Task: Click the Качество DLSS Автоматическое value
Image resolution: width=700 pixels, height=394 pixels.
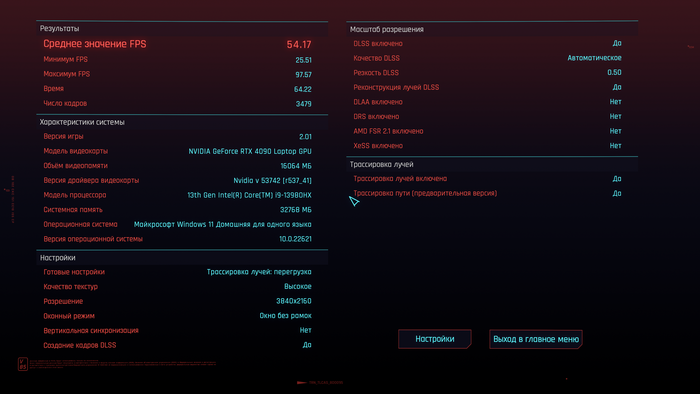Action: coord(594,58)
